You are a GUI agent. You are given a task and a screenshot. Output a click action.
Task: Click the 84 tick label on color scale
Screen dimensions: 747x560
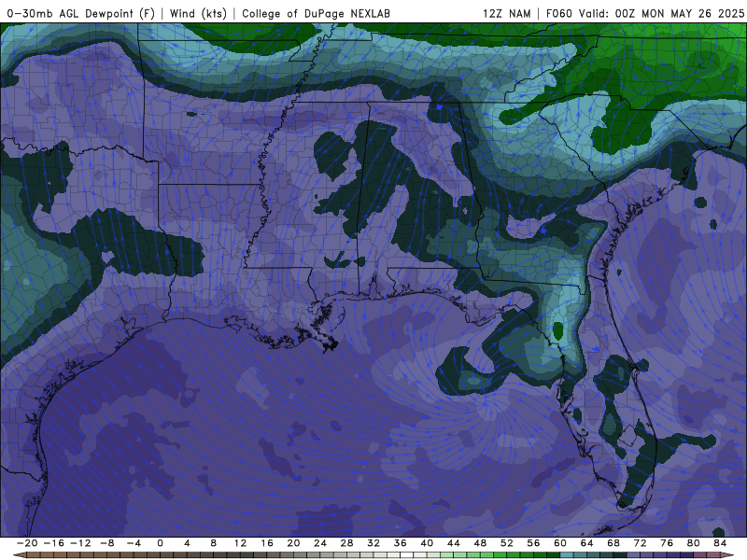point(720,543)
